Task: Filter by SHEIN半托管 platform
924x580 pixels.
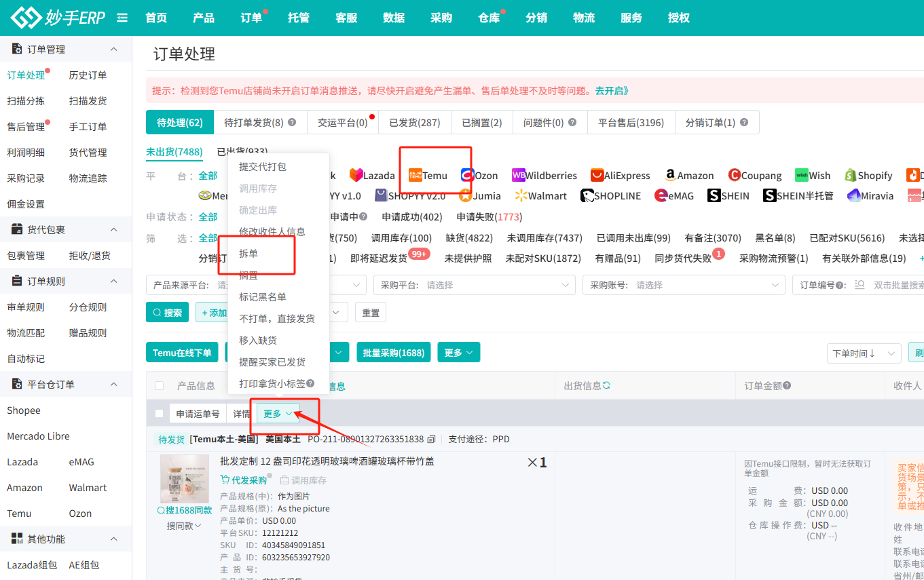Action: click(x=798, y=195)
